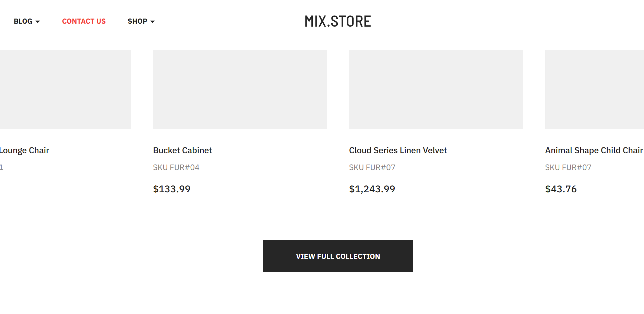Click the $133.99 price
Screen dimensions: 644x314
coord(171,189)
